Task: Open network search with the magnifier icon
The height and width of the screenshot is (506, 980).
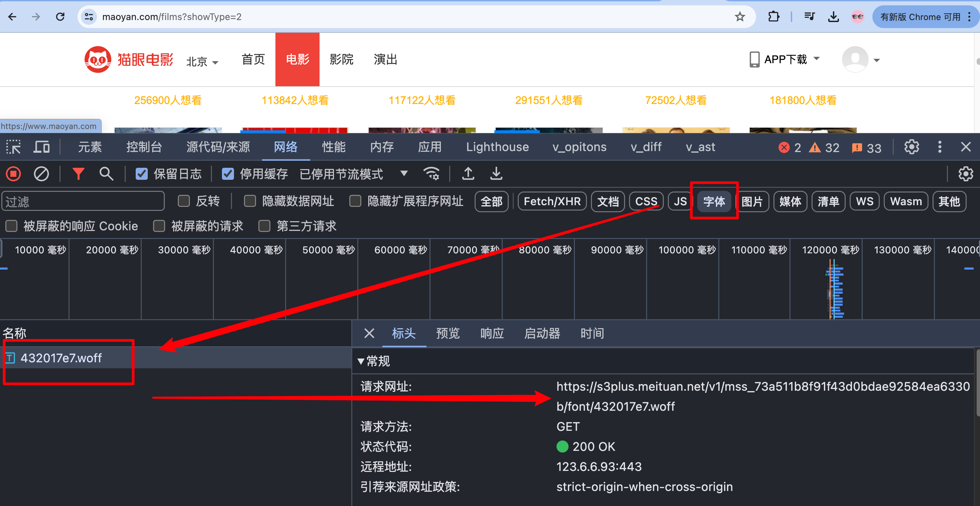Action: [106, 174]
